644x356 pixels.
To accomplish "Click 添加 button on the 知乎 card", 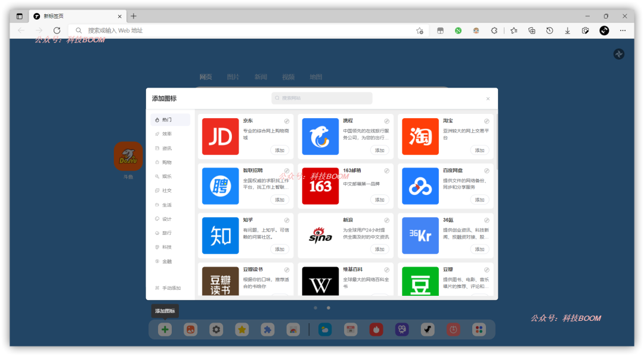I will pos(280,249).
